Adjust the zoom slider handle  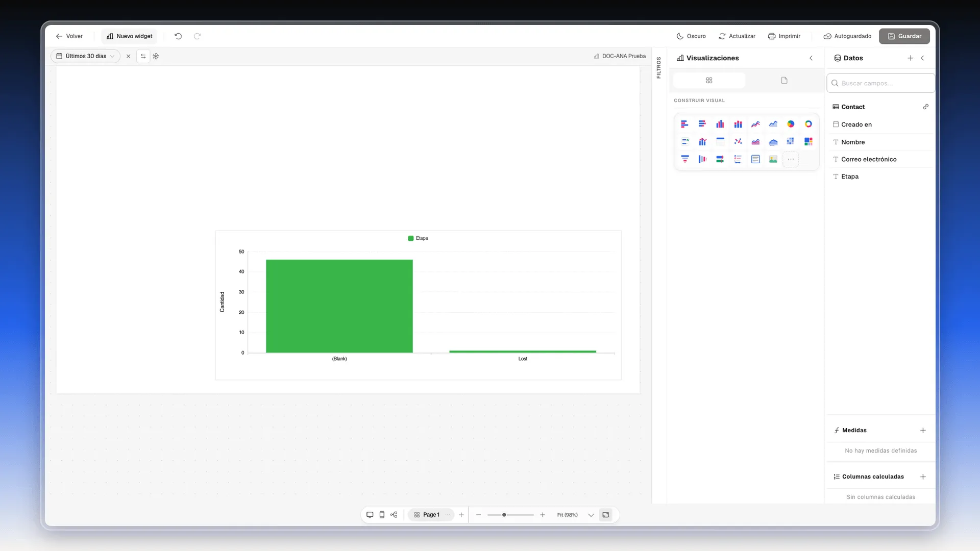click(x=504, y=515)
